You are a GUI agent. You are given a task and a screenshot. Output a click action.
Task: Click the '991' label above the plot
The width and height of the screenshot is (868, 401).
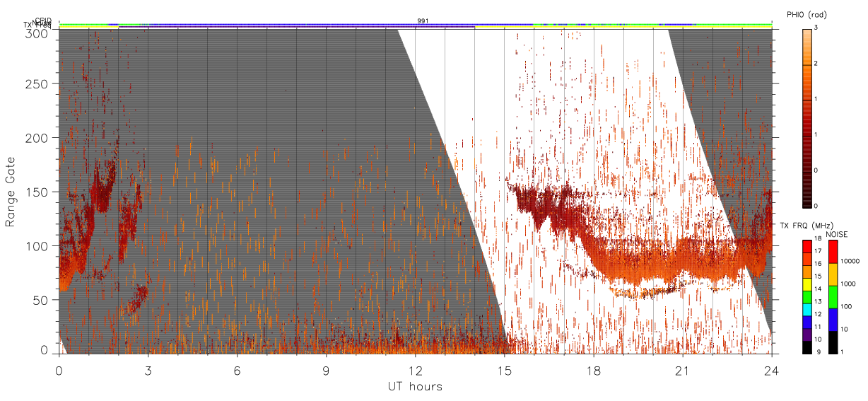(x=423, y=21)
